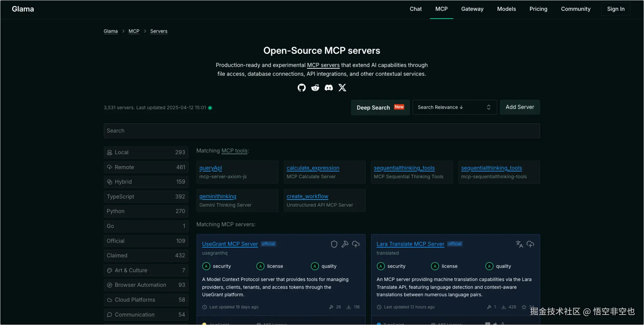
Task: Click the cloud icon on UseGrant card
Action: [356, 244]
